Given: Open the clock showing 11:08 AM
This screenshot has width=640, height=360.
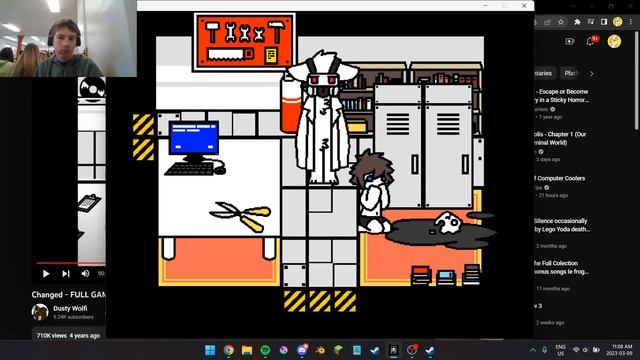Looking at the screenshot, I should click(x=619, y=350).
